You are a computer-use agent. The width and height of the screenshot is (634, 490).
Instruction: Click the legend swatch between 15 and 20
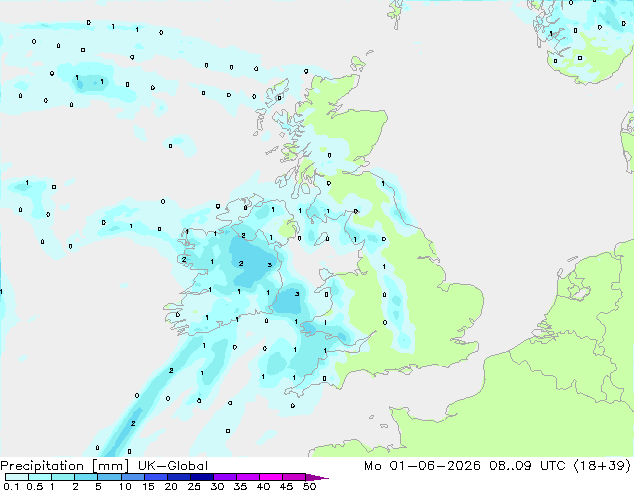tap(155, 477)
